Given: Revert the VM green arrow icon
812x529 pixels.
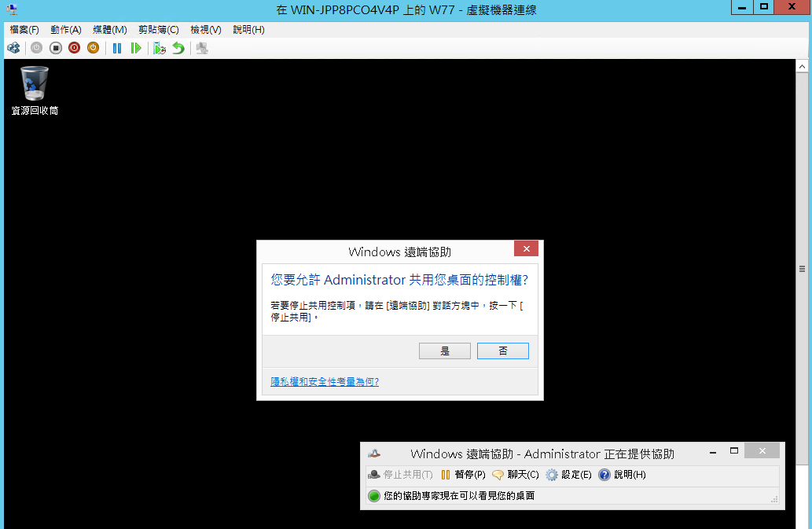Looking at the screenshot, I should tap(178, 48).
